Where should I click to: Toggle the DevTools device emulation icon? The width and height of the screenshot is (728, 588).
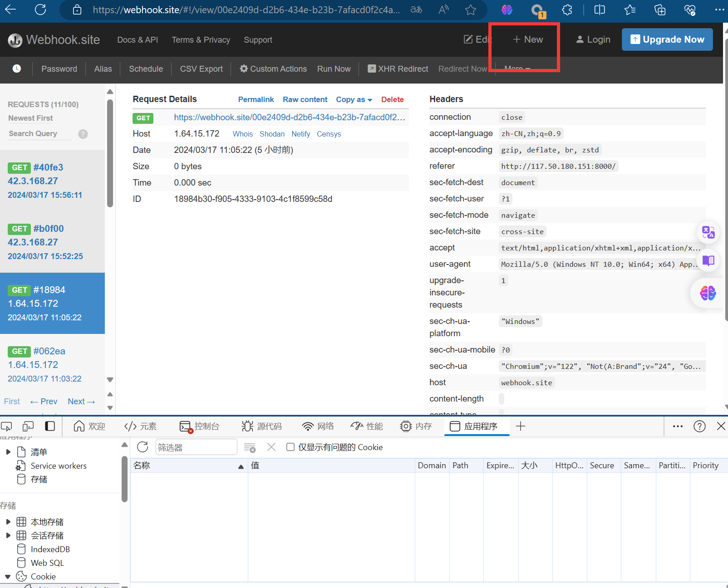(28, 426)
